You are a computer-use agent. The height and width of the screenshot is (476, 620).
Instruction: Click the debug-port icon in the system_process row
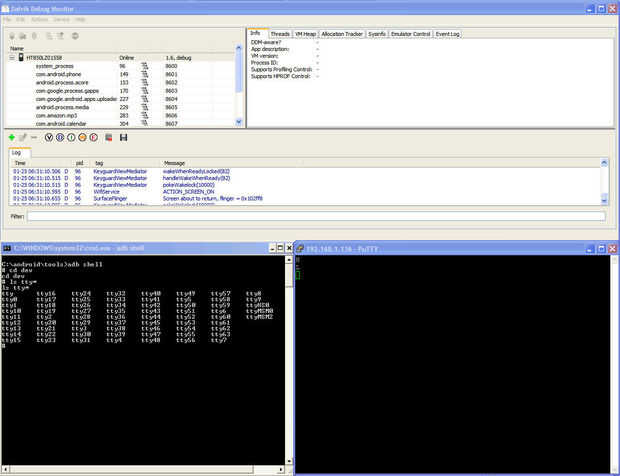[144, 66]
